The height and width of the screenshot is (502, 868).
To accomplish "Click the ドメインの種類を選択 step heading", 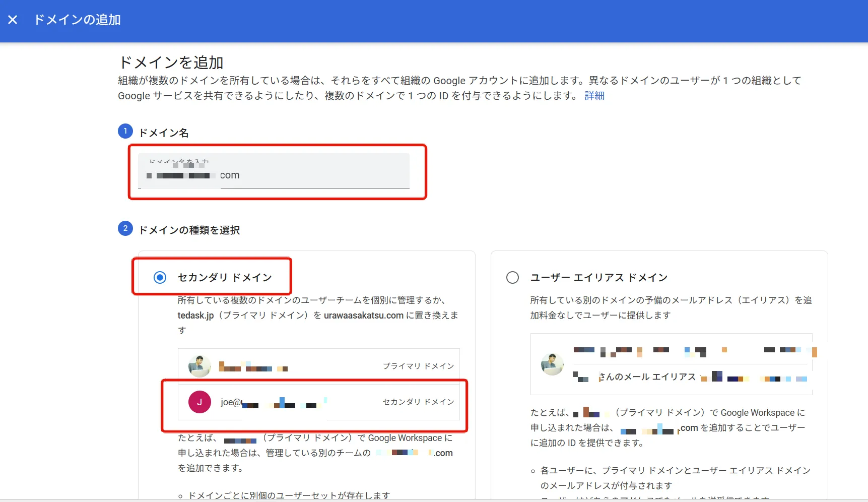I will click(189, 230).
